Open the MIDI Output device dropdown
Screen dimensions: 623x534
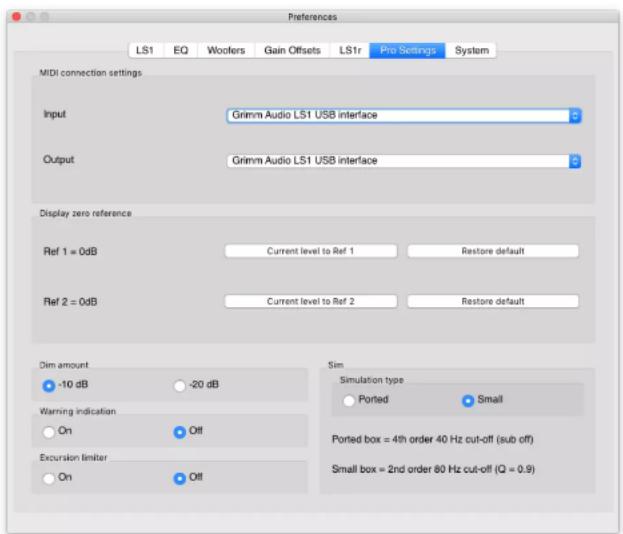404,161
